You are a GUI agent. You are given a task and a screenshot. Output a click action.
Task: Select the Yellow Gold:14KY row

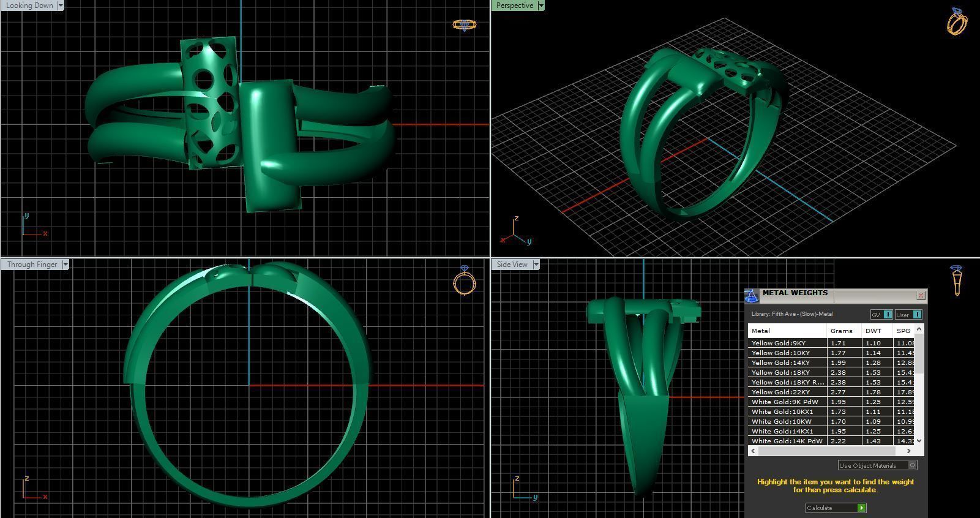831,362
